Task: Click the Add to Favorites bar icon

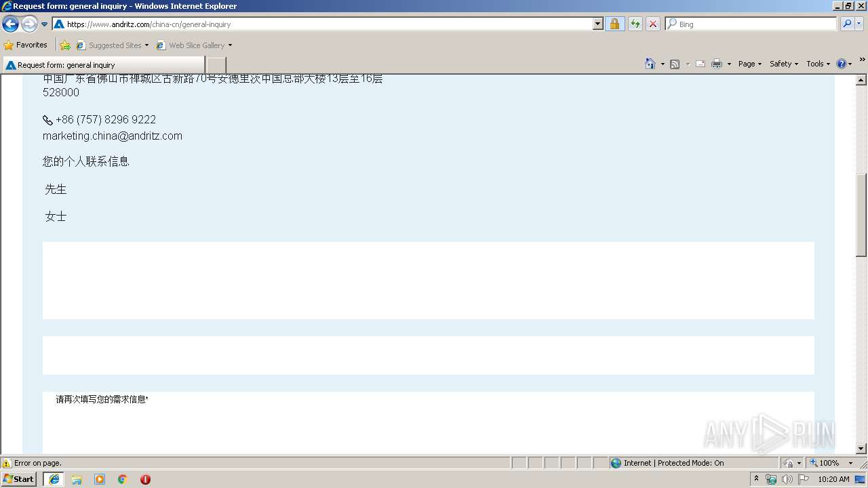Action: [x=65, y=45]
